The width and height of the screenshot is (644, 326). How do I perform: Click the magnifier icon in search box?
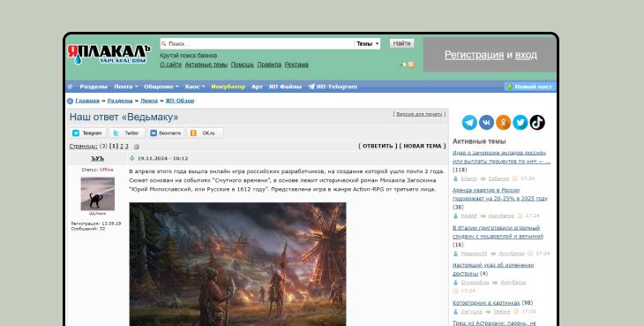click(164, 43)
